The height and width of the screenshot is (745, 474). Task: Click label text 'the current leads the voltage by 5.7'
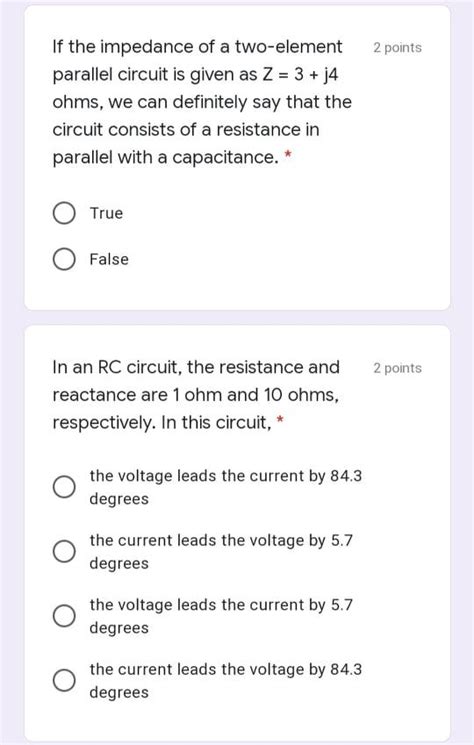coord(221,540)
